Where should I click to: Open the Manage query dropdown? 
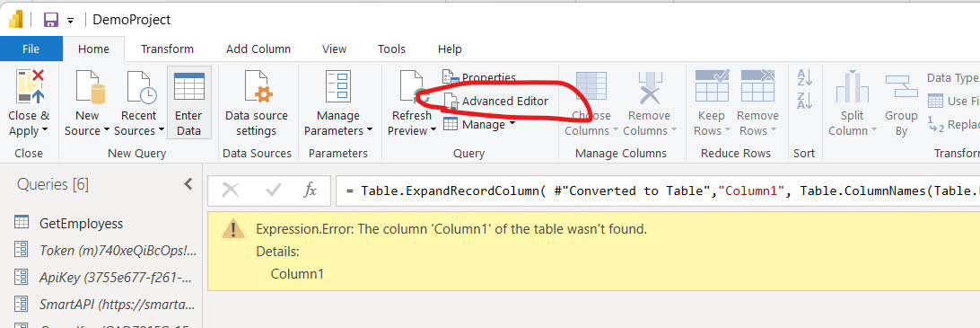(x=478, y=125)
